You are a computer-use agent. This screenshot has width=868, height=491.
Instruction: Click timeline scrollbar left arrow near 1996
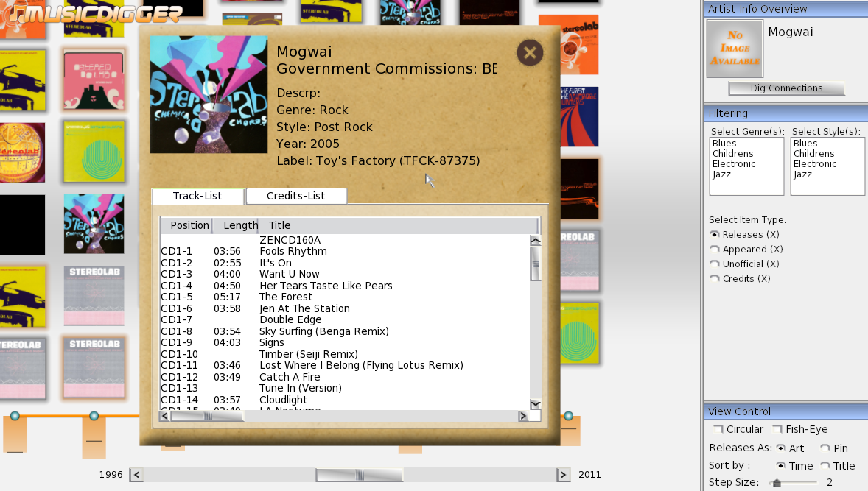click(136, 475)
